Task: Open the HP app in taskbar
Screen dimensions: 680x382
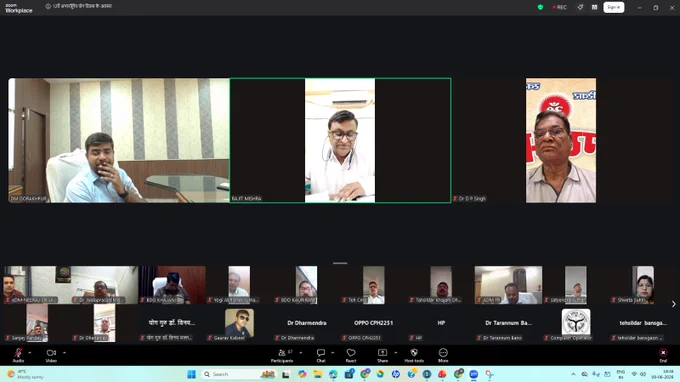Action: (396, 374)
